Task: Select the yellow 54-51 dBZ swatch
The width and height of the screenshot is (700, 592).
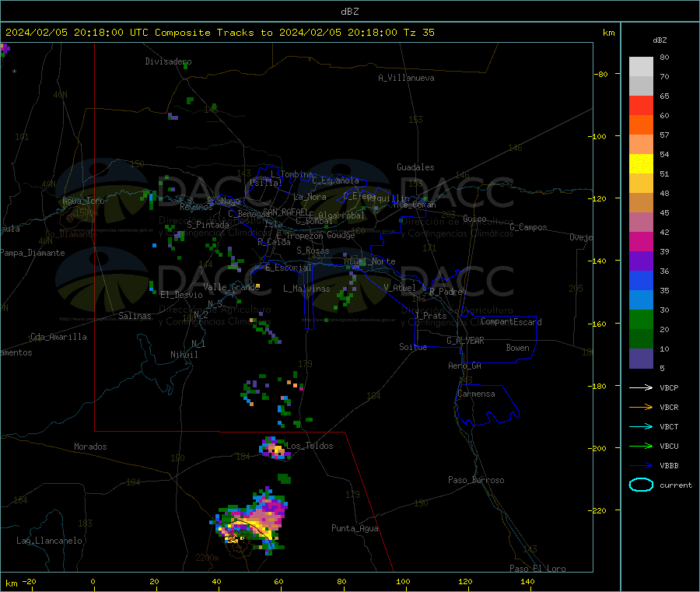Action: 641,164
